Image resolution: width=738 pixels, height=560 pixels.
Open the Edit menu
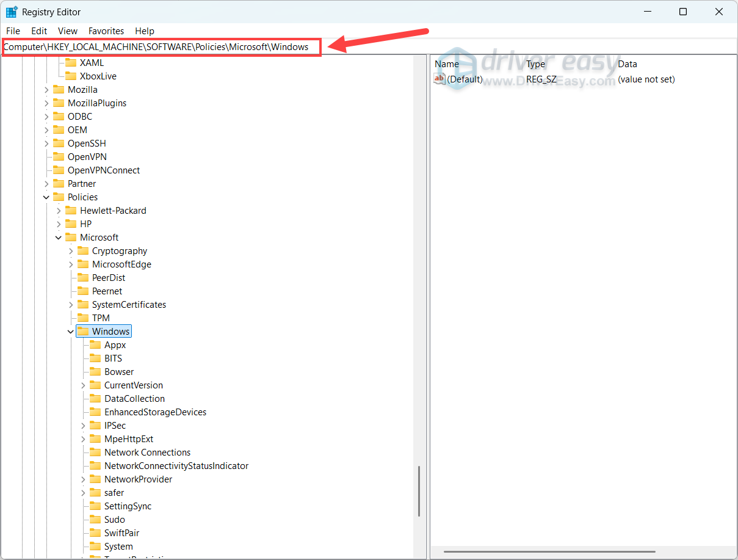(x=39, y=31)
